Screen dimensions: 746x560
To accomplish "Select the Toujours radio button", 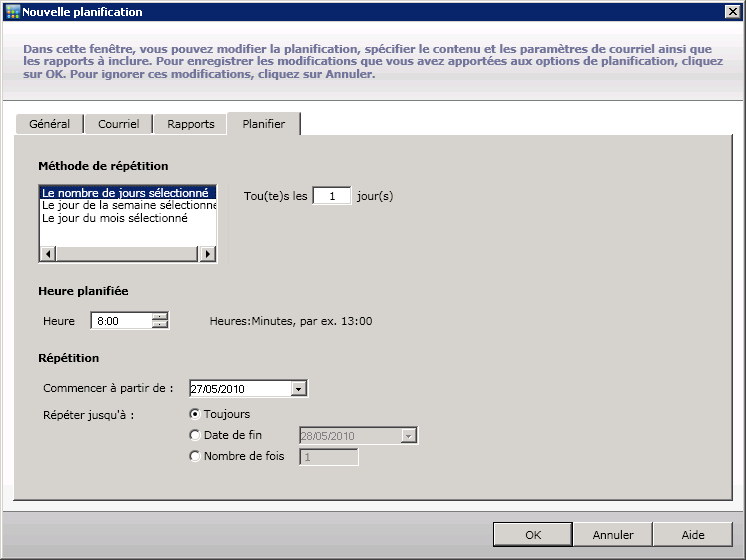I will (194, 414).
